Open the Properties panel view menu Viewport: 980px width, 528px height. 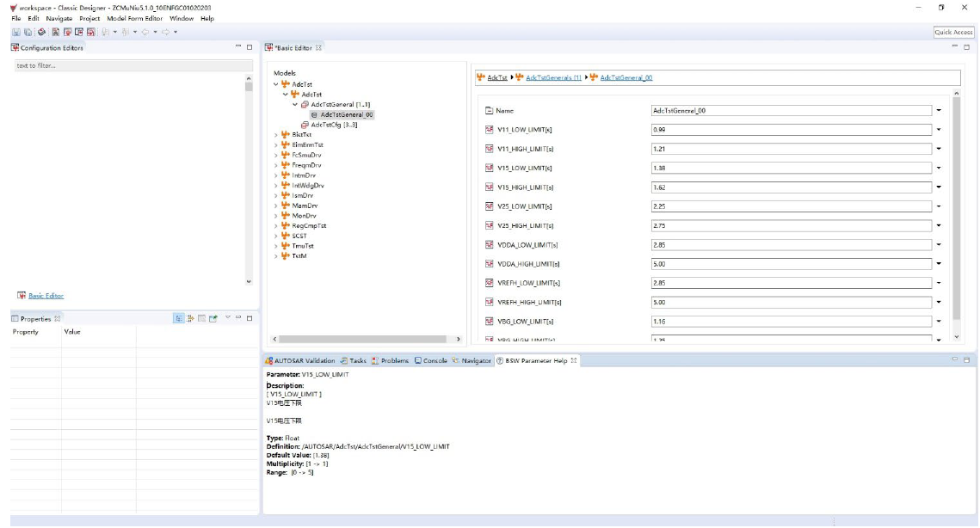click(227, 318)
